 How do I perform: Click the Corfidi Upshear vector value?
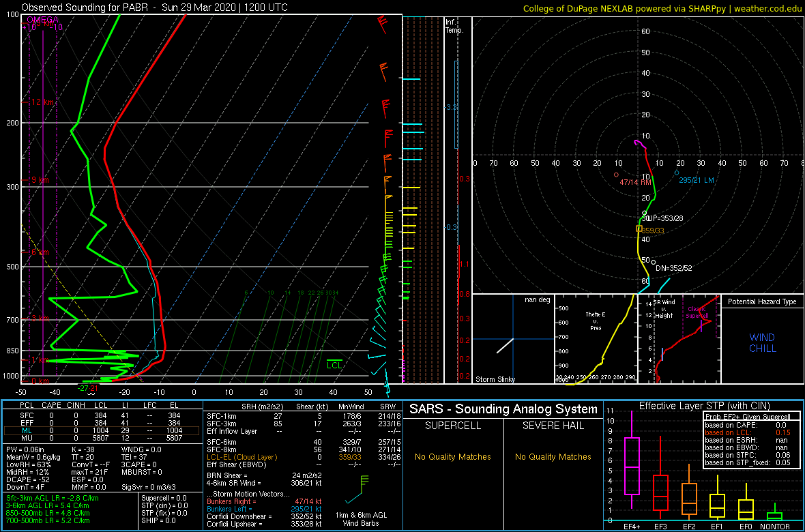[265, 524]
